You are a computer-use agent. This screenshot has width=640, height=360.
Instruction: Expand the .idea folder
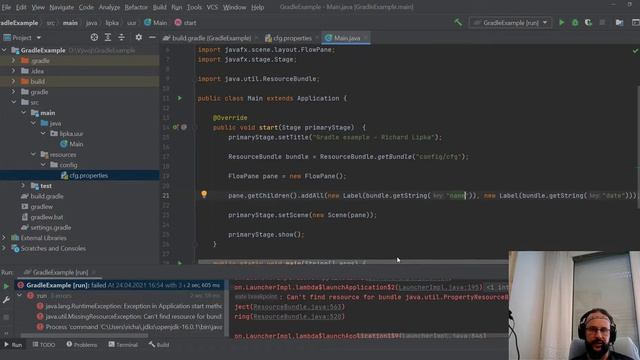13,71
